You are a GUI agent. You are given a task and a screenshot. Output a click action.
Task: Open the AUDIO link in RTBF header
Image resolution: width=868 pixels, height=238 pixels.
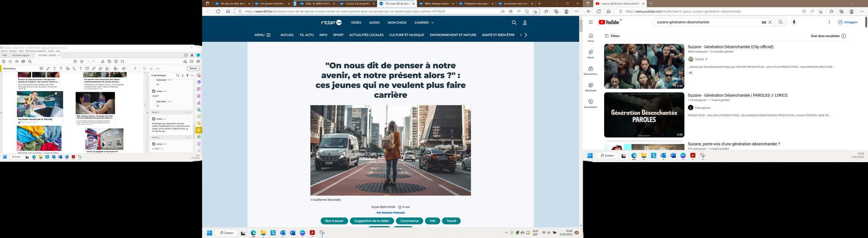(374, 23)
